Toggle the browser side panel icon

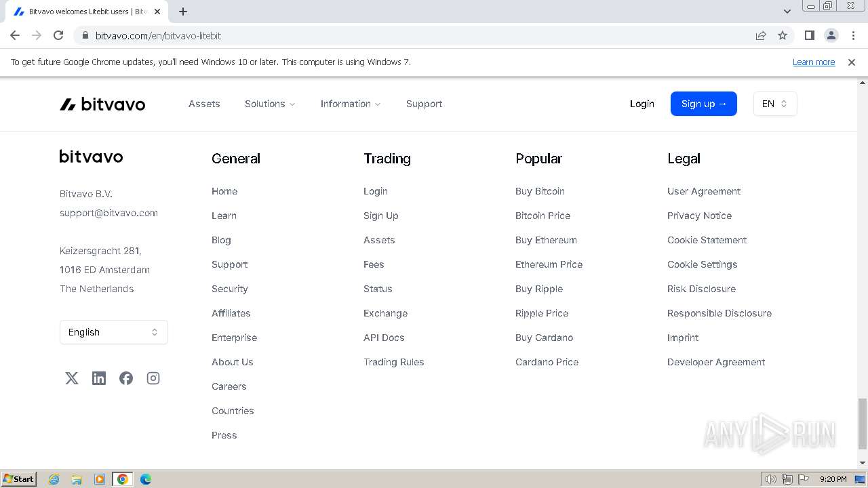(x=809, y=35)
